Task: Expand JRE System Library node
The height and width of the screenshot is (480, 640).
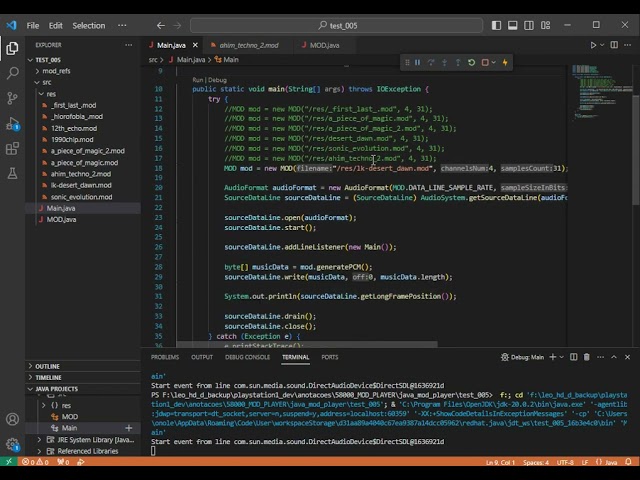Action: pos(40,440)
